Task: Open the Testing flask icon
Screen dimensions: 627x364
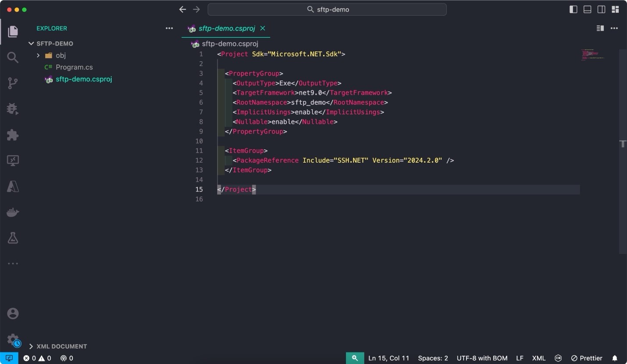Action: [13, 238]
